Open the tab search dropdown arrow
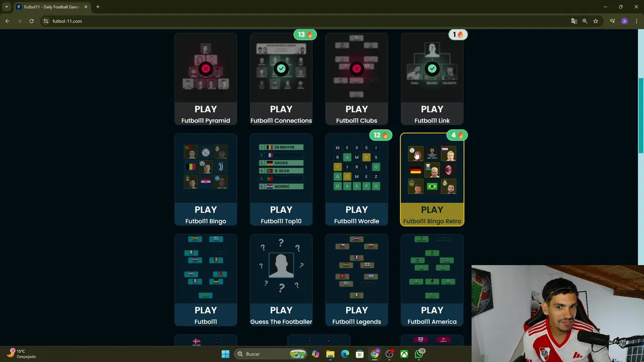Viewport: 644px width, 362px height. pos(7,7)
